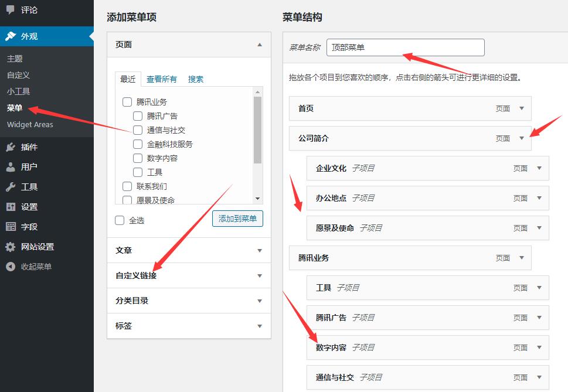Check the 腾讯业务 page checkbox

pyautogui.click(x=127, y=102)
